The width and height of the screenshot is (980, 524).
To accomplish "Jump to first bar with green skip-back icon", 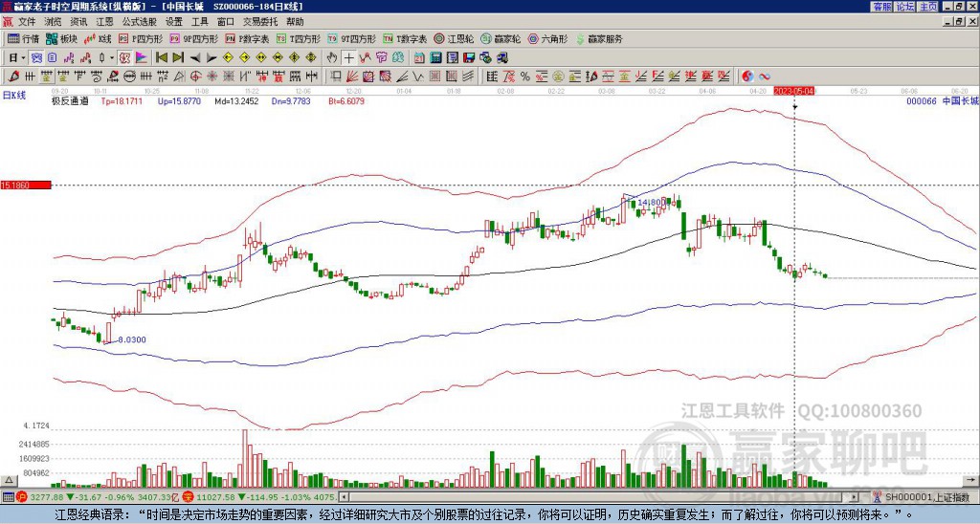I will click(161, 57).
